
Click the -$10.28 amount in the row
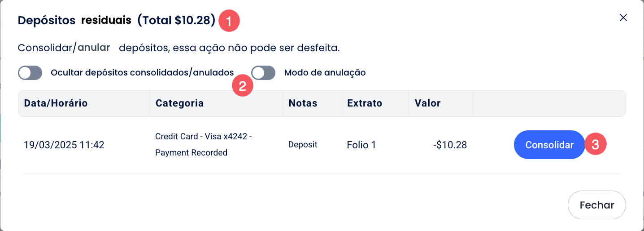(449, 145)
